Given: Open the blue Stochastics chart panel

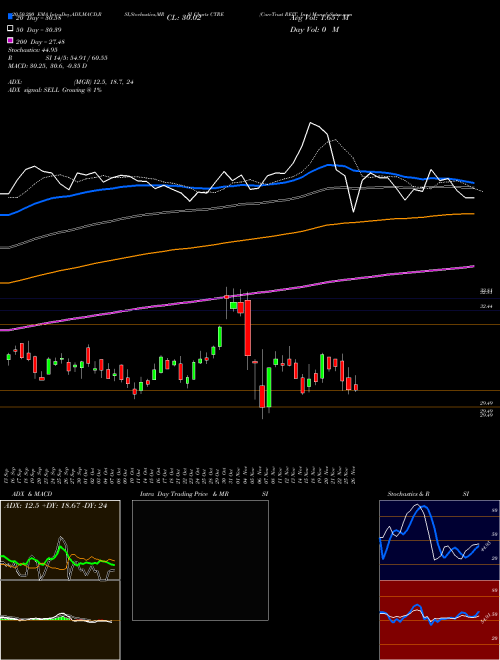Looking at the screenshot, I should [x=439, y=540].
